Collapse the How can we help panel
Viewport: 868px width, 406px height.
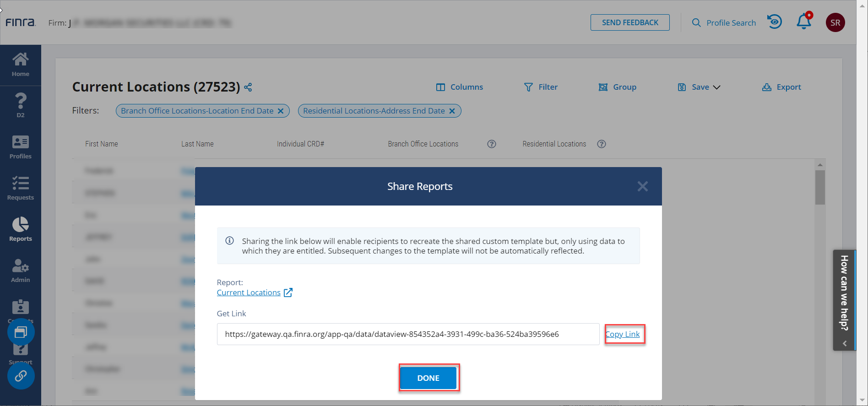pyautogui.click(x=844, y=343)
